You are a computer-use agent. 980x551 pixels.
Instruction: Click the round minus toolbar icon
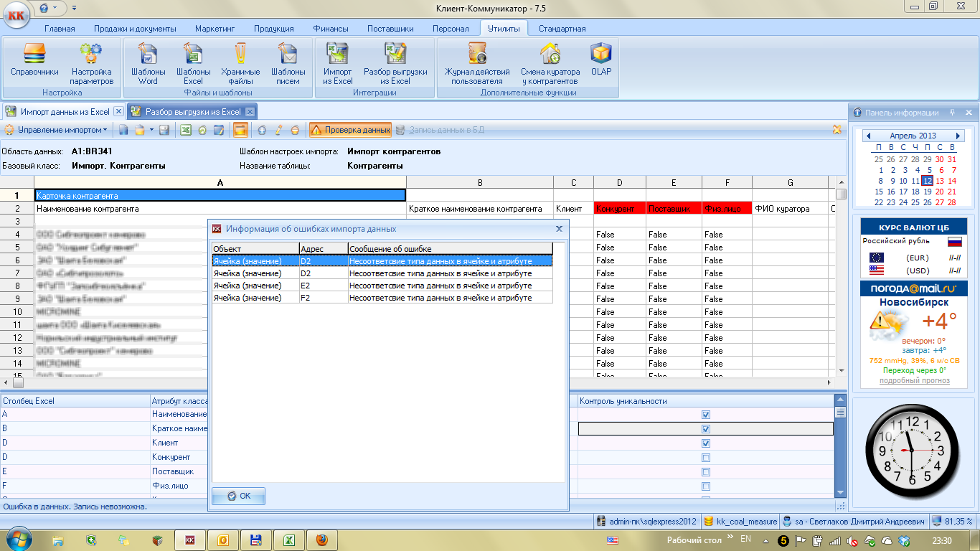point(295,130)
